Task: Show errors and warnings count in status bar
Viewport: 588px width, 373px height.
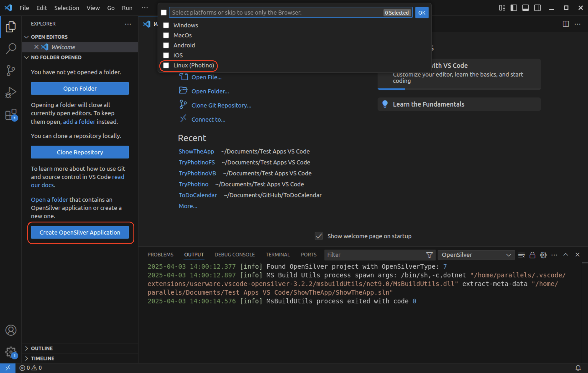Action: (31, 368)
